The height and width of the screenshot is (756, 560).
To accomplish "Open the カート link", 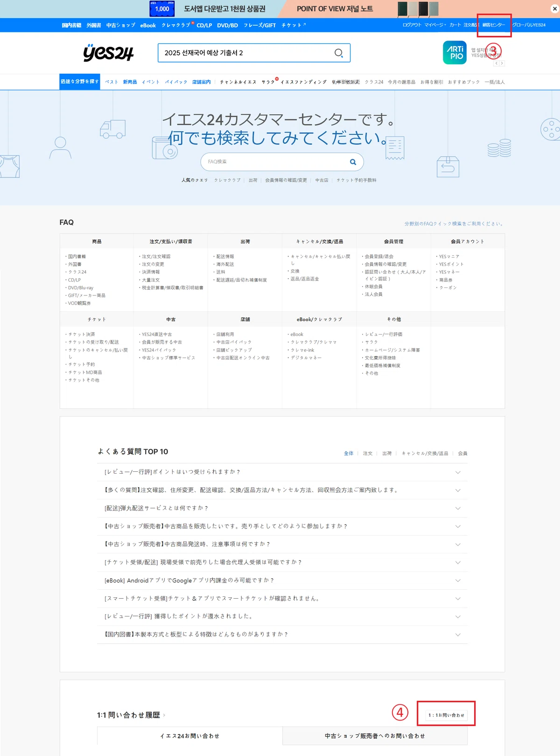I will coord(455,25).
